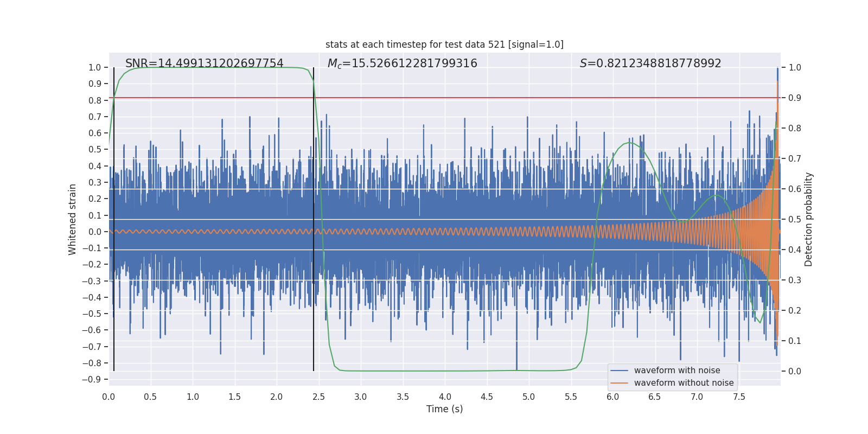The height and width of the screenshot is (434, 868).
Task: Click the 6.5 tick on the time axis
Action: pos(655,397)
